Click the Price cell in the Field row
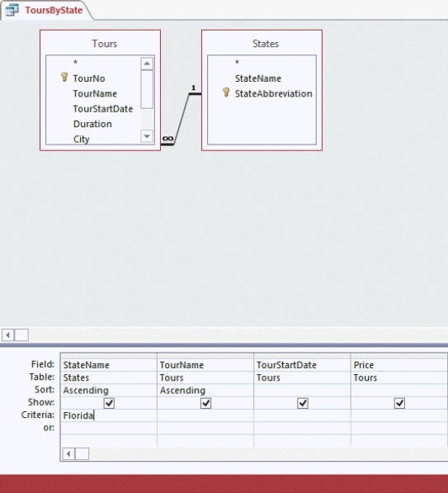448x493 pixels. point(399,365)
